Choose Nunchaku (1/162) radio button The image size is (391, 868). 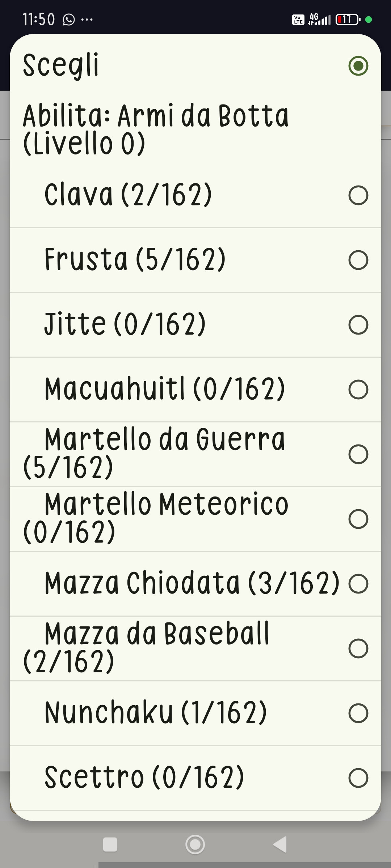click(358, 713)
